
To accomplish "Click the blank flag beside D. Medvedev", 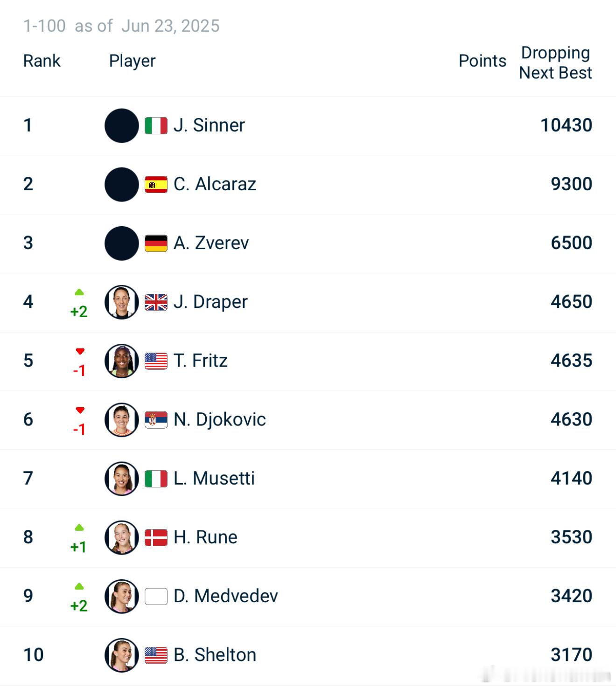I will (x=156, y=596).
